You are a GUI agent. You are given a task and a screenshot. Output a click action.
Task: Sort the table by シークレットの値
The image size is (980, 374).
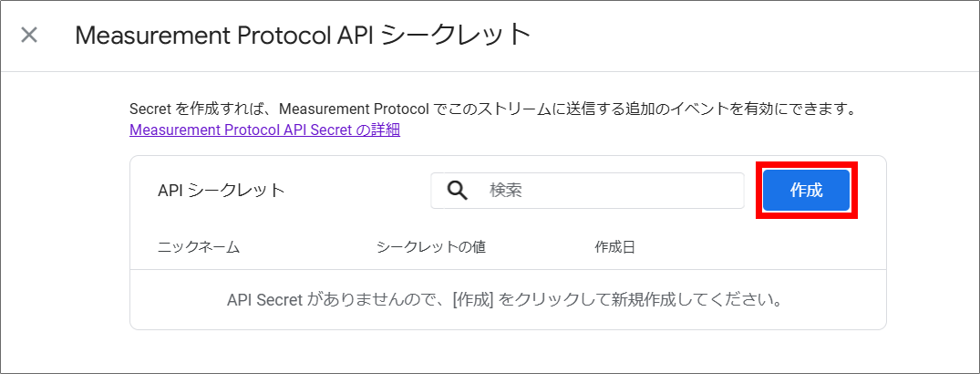[430, 247]
